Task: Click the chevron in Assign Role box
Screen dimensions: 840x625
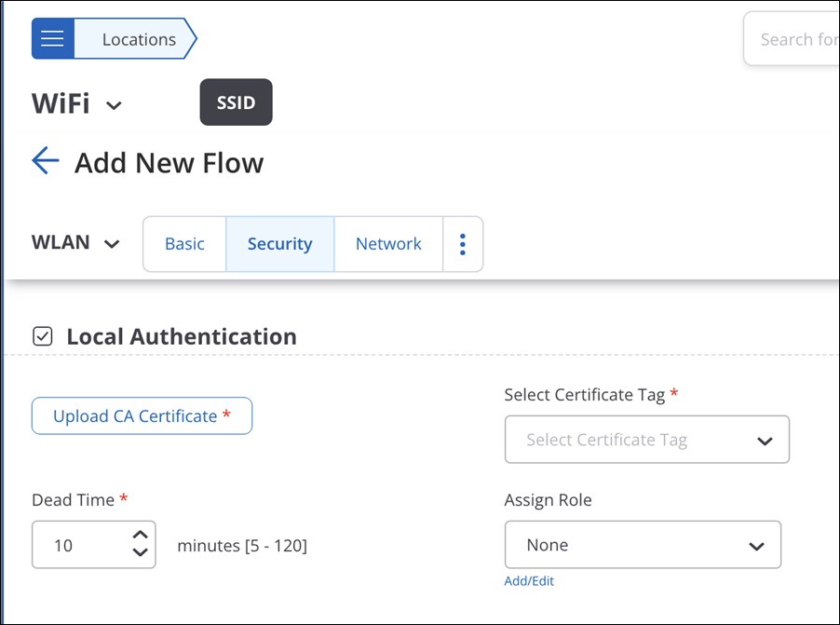Action: click(756, 547)
